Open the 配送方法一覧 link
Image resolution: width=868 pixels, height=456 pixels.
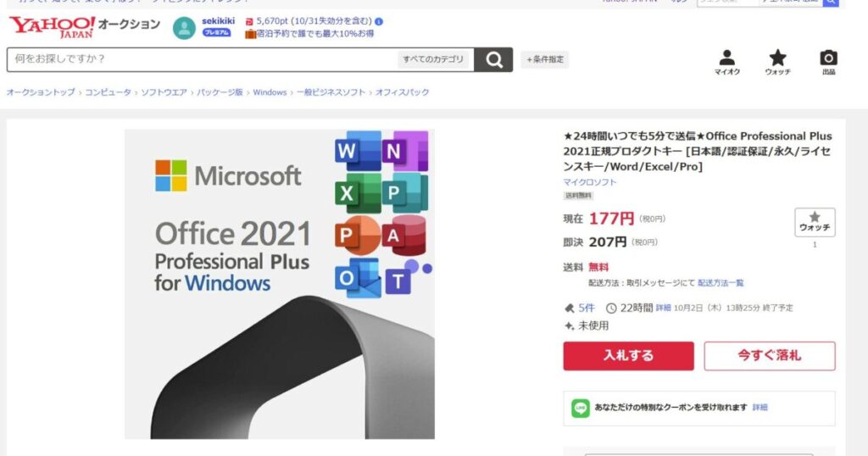tap(721, 283)
